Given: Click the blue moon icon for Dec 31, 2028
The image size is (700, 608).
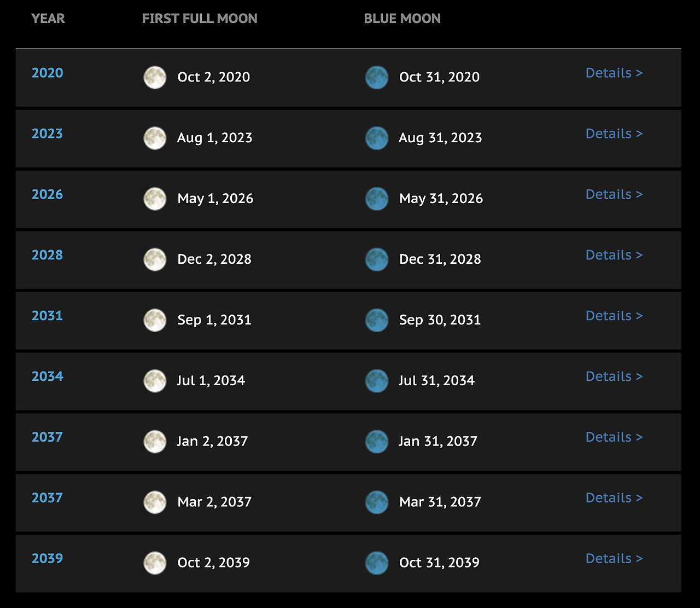Looking at the screenshot, I should point(377,259).
